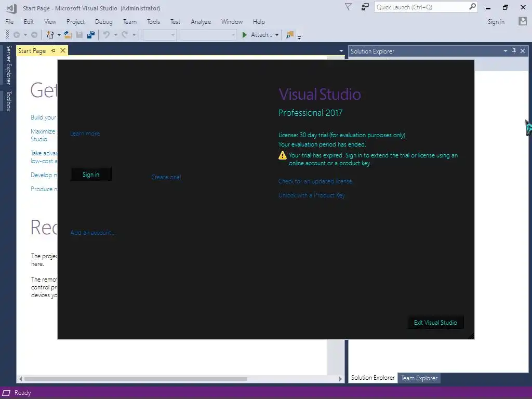This screenshot has width=532, height=399.
Task: Open the Undo history dropdown arrow
Action: [116, 35]
